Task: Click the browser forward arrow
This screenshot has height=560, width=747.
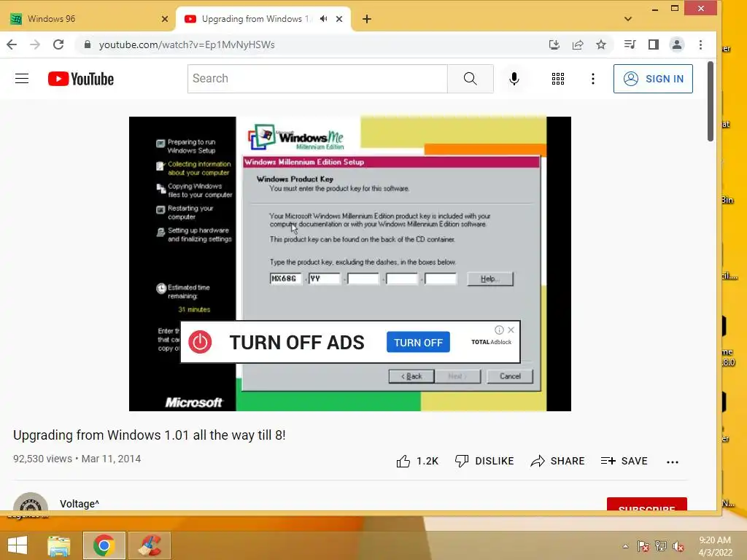Action: 35,44
